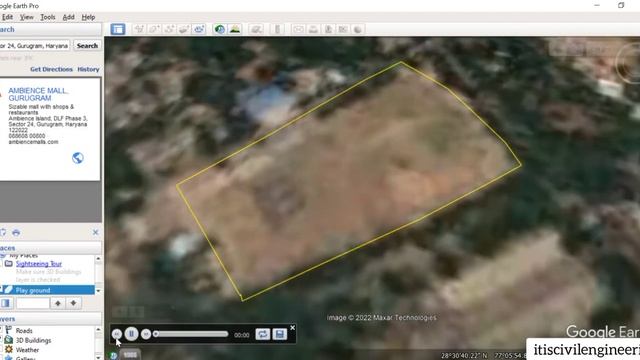Viewport: 640px width, 360px height.
Task: Click the Weather layer label
Action: 27,350
